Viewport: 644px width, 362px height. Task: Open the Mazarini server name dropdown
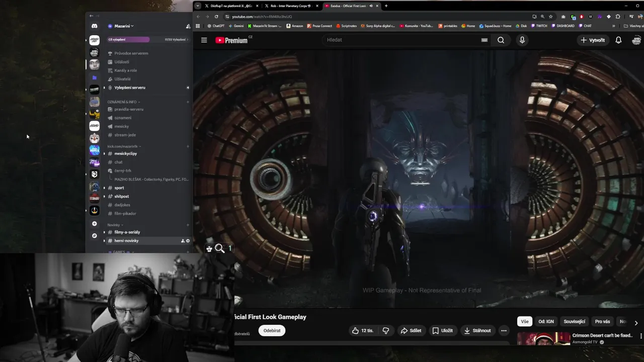coord(120,26)
